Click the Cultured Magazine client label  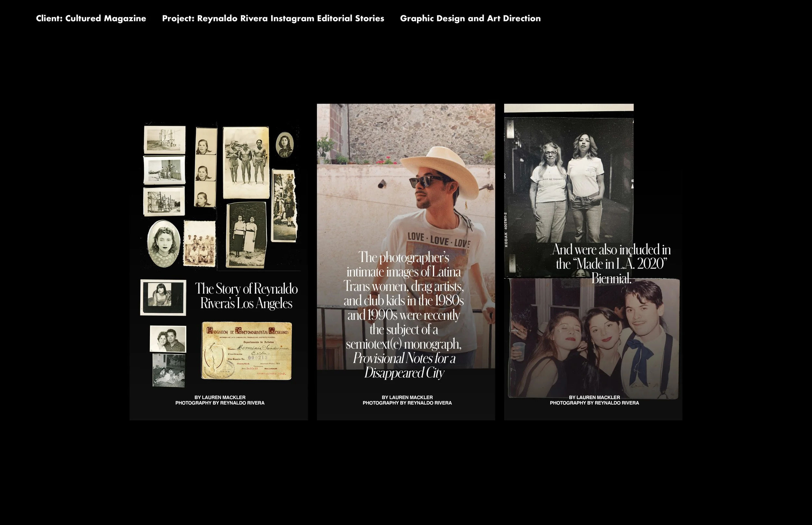pyautogui.click(x=90, y=19)
